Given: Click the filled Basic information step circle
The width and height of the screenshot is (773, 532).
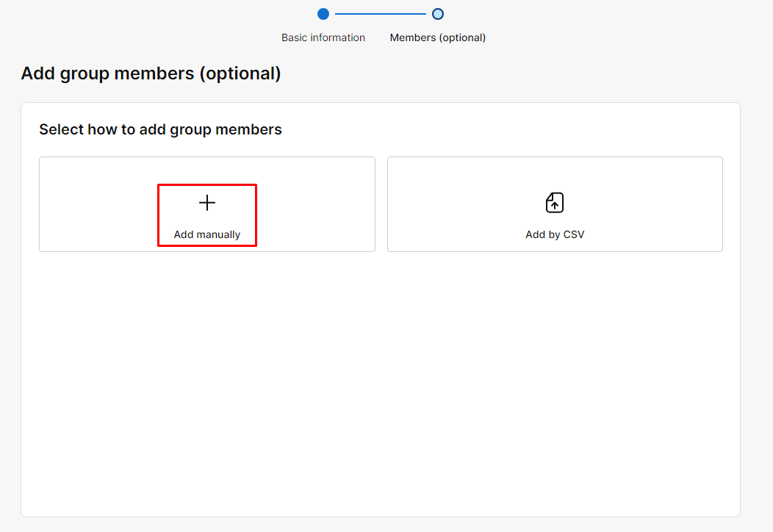Looking at the screenshot, I should click(323, 14).
